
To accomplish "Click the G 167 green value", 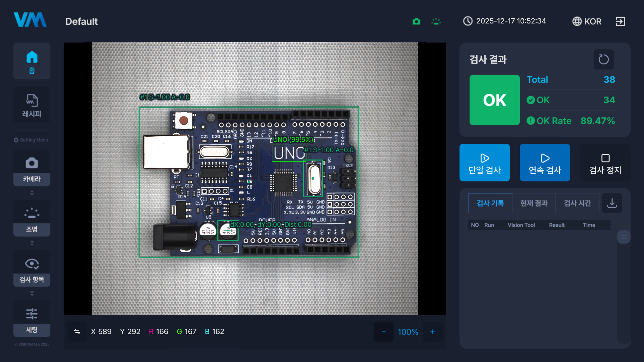I will 186,332.
